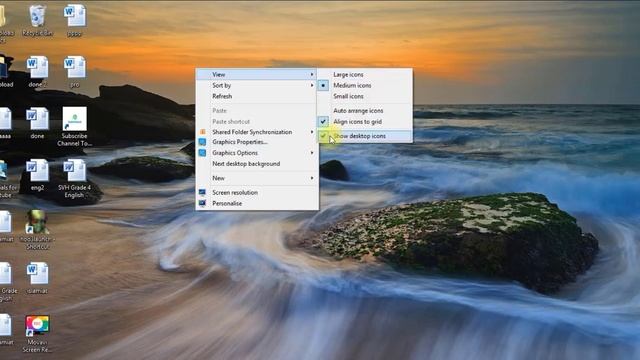Click the Screen resolution monitor icon
The width and height of the screenshot is (640, 360).
pyautogui.click(x=202, y=192)
